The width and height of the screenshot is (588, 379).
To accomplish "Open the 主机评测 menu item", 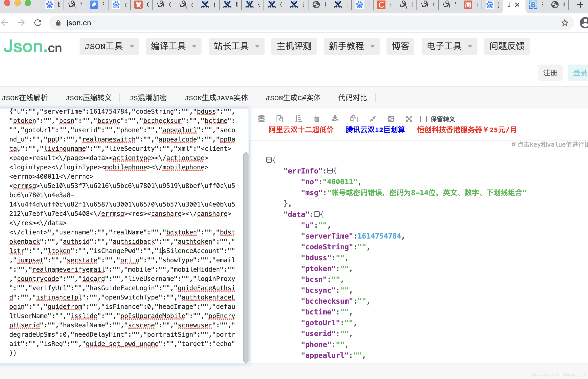I will click(x=294, y=46).
